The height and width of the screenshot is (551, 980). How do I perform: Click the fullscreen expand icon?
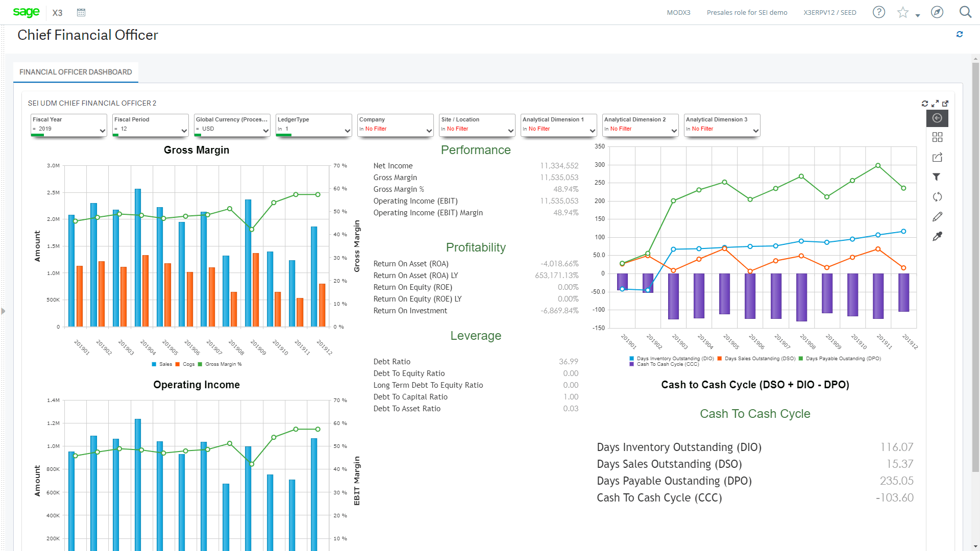[935, 103]
